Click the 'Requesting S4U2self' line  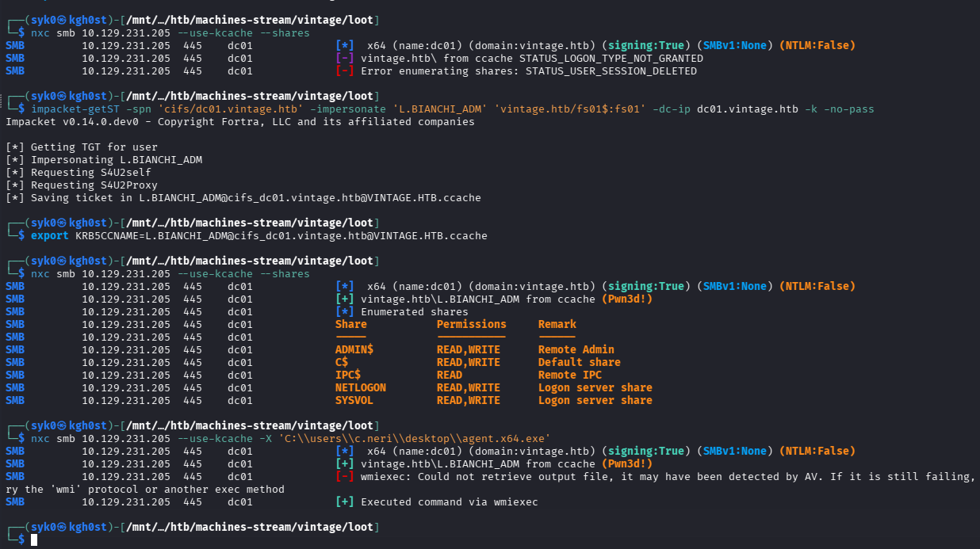tap(78, 173)
